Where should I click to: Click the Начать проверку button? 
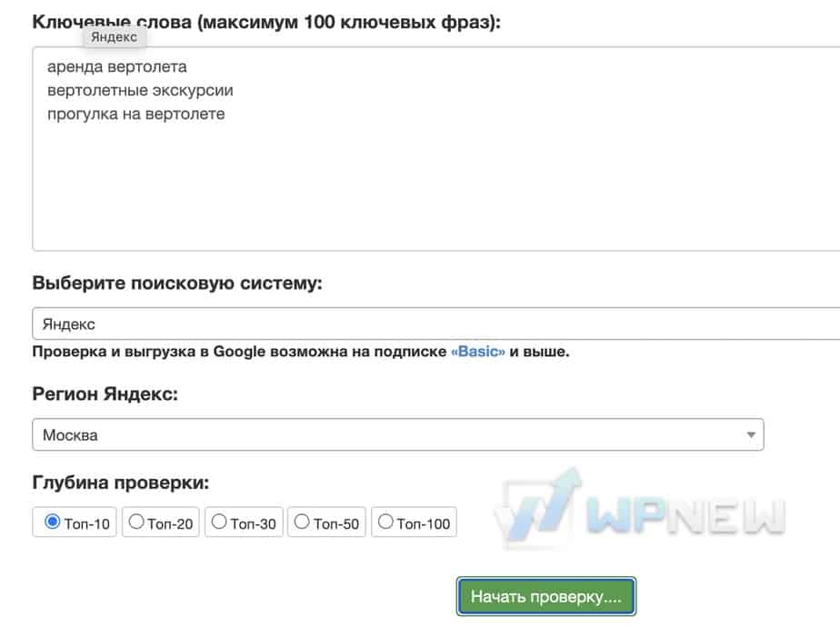coord(546,596)
